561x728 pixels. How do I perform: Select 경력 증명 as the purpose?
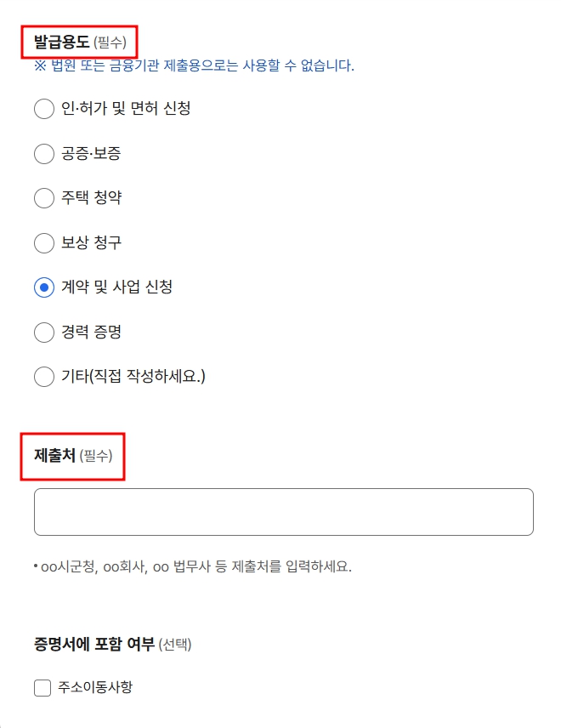coord(43,332)
